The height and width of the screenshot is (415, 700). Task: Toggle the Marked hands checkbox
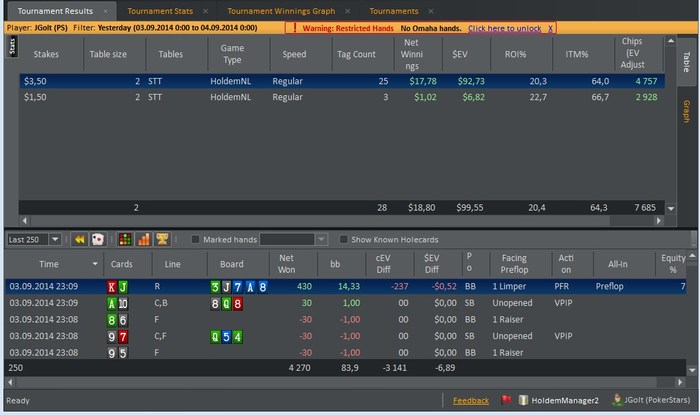(x=195, y=240)
